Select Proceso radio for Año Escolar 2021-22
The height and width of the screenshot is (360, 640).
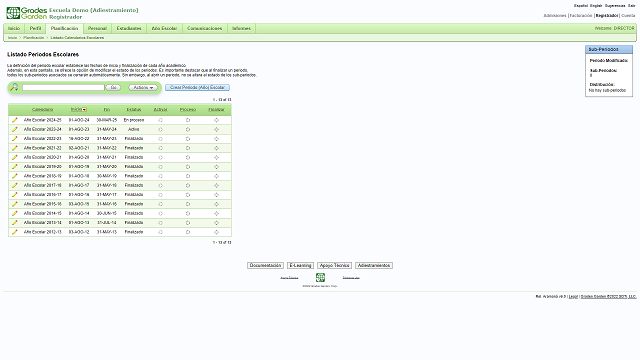[x=188, y=148]
